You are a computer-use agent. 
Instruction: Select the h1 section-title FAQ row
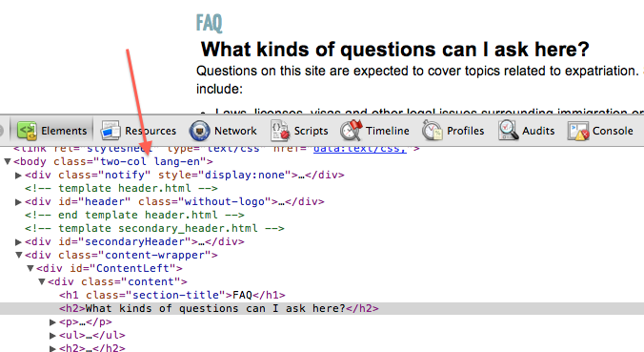(x=172, y=296)
